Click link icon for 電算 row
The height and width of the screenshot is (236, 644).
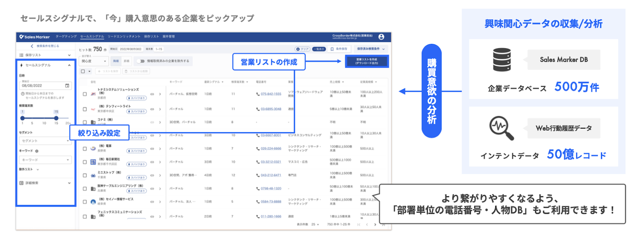(152, 148)
